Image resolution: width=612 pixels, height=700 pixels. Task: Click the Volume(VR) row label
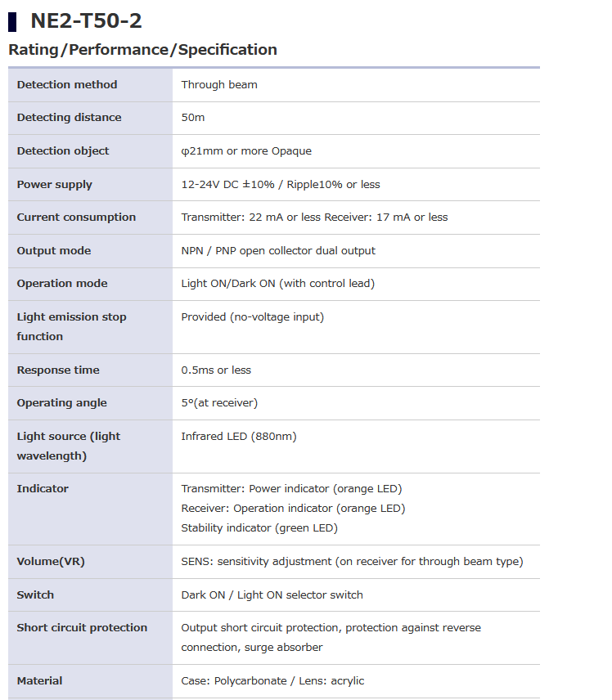(x=51, y=562)
